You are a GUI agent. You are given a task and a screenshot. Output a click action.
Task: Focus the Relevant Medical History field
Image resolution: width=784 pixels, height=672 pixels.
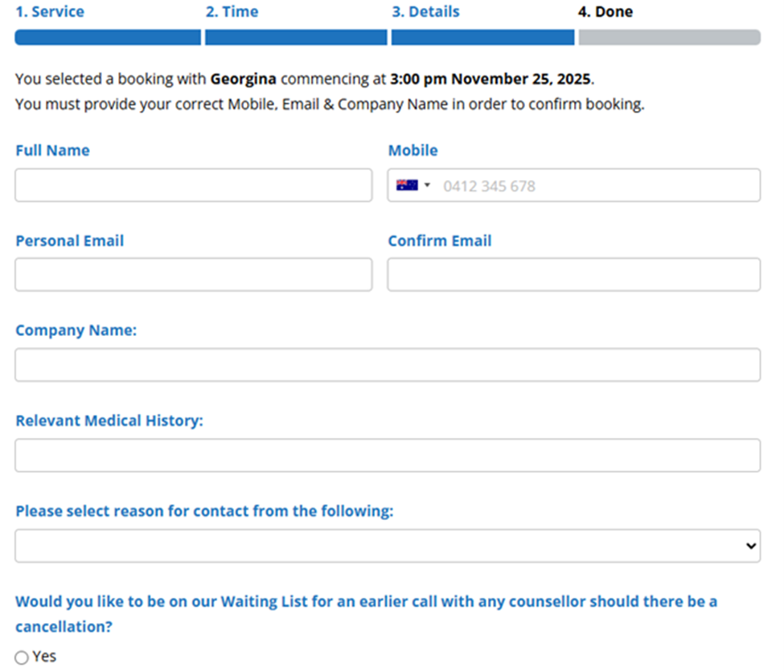(387, 455)
